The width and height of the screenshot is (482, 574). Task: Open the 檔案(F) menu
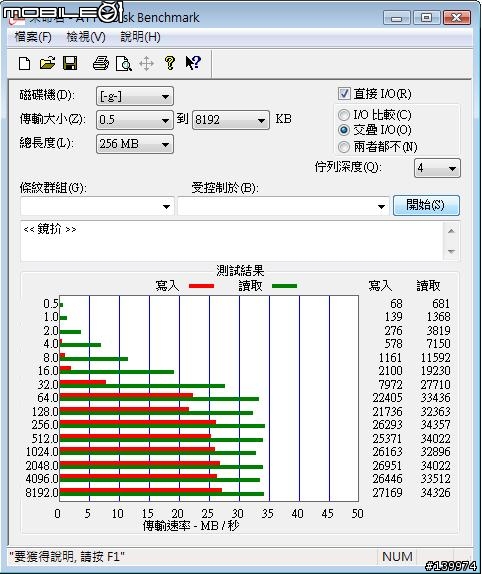click(x=33, y=37)
